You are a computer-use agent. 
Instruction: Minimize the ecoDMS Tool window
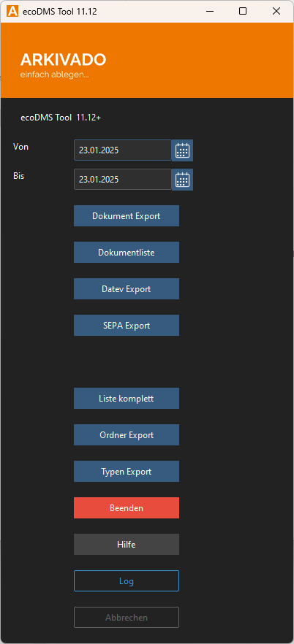coord(209,11)
